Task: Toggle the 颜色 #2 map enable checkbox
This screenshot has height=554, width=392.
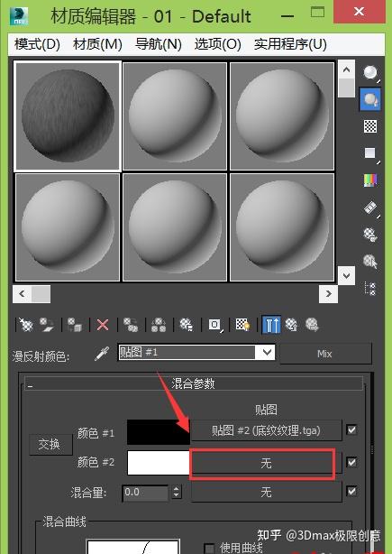Action: click(351, 462)
